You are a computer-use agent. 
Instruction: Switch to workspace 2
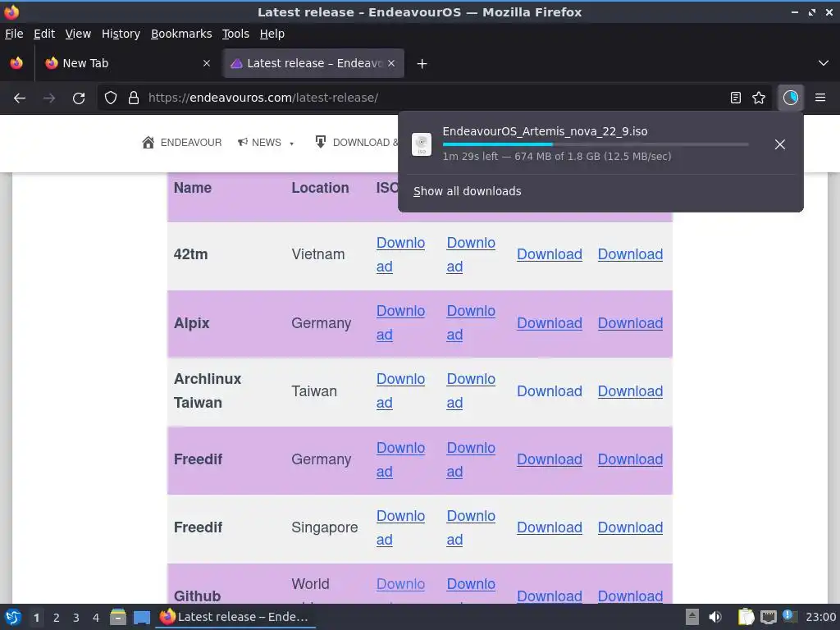pyautogui.click(x=57, y=618)
